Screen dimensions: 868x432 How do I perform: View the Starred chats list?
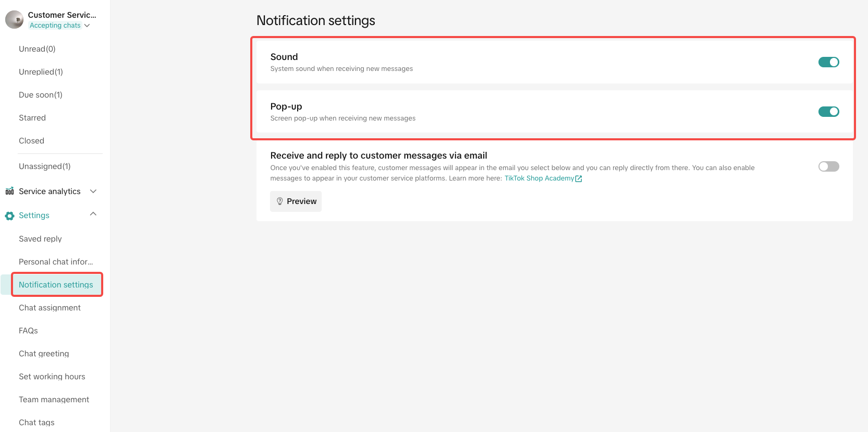tap(32, 118)
